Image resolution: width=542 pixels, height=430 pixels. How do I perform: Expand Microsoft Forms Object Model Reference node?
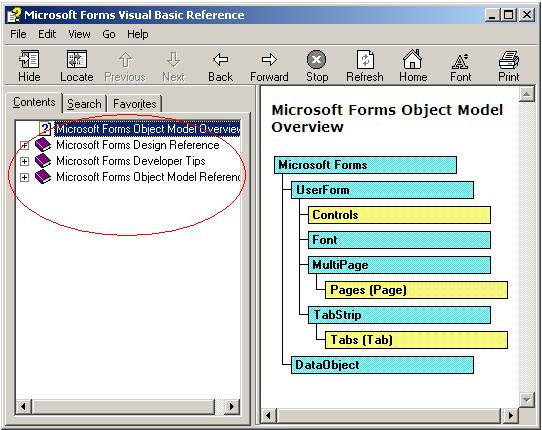click(24, 177)
